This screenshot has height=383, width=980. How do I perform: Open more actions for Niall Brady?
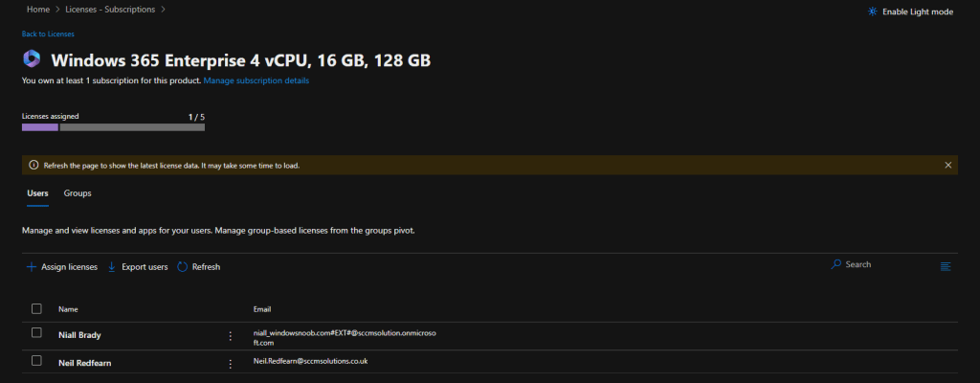(x=231, y=336)
